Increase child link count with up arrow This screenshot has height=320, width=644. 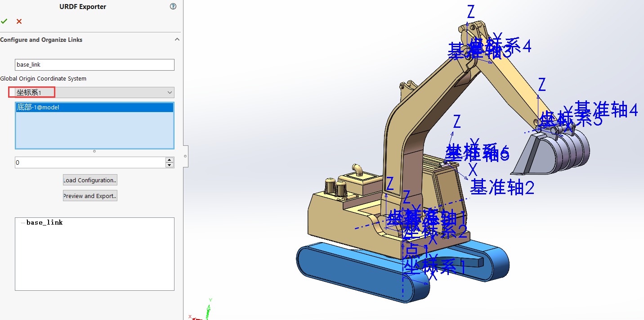170,160
